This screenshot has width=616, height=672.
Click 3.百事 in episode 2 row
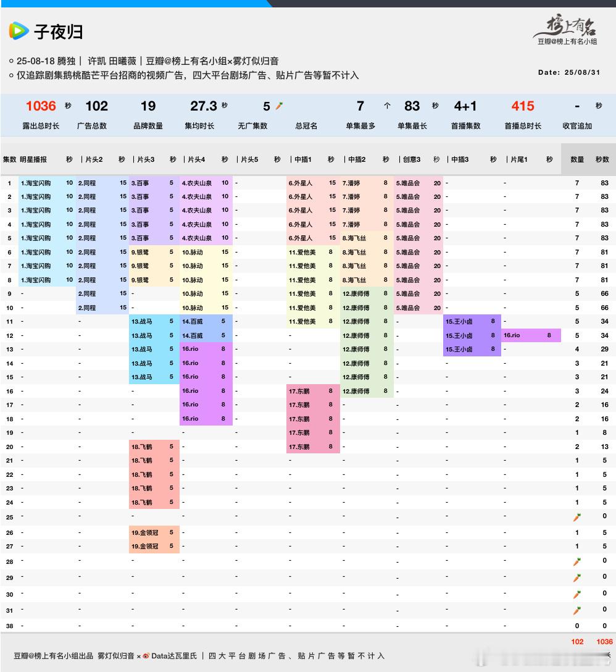click(140, 196)
